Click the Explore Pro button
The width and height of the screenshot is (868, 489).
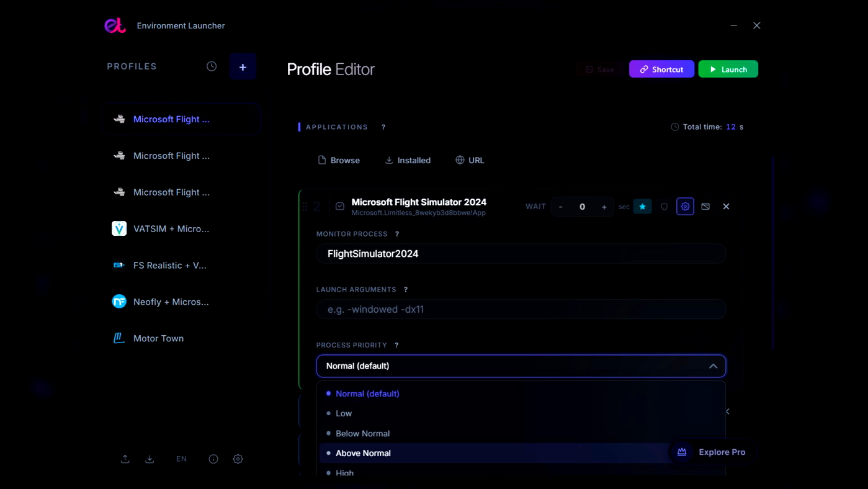[712, 452]
